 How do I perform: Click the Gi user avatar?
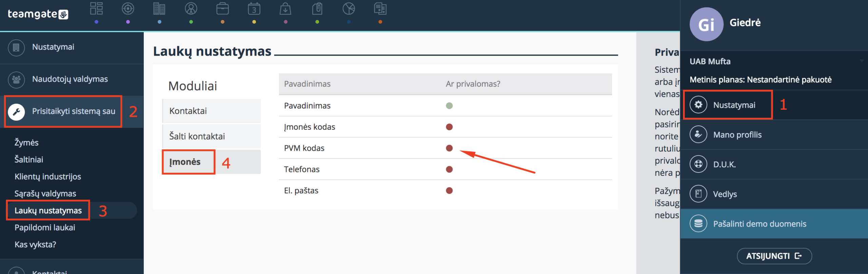click(x=707, y=24)
